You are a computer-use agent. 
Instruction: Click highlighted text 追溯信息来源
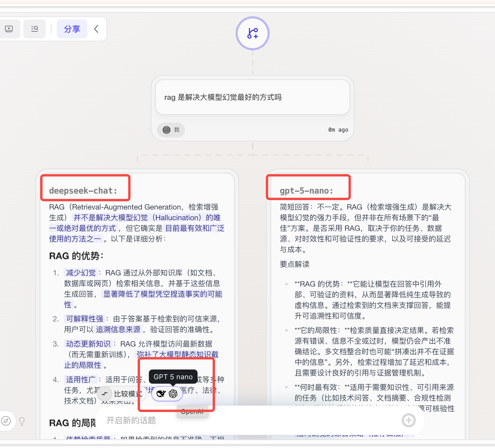[118, 329]
